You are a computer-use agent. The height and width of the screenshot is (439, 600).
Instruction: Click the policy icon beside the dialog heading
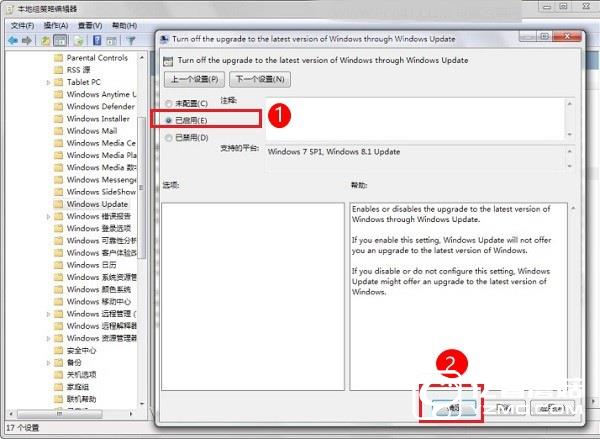tap(168, 61)
